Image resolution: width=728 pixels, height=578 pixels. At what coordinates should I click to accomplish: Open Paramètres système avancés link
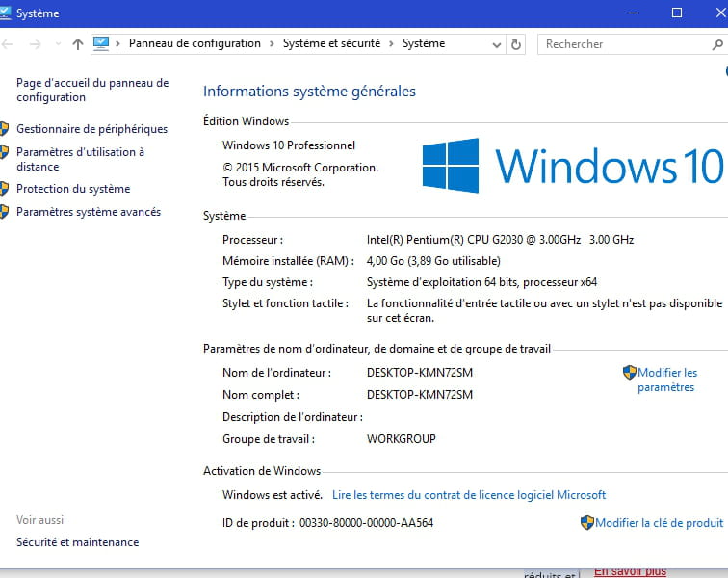(x=89, y=212)
